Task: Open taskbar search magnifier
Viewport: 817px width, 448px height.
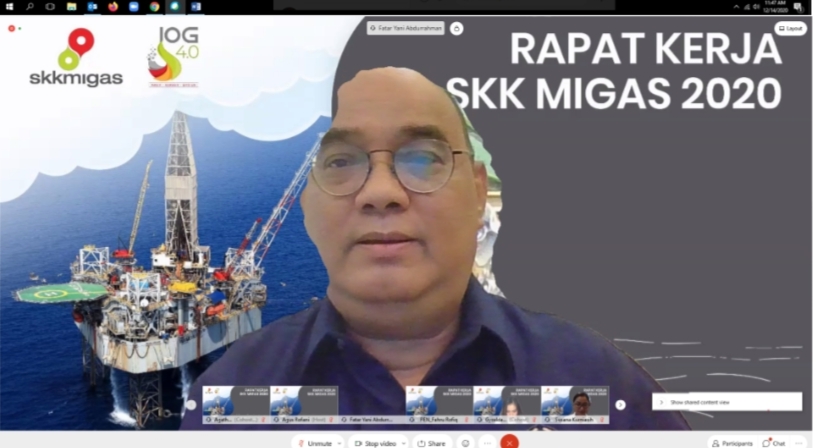Action: [30, 7]
